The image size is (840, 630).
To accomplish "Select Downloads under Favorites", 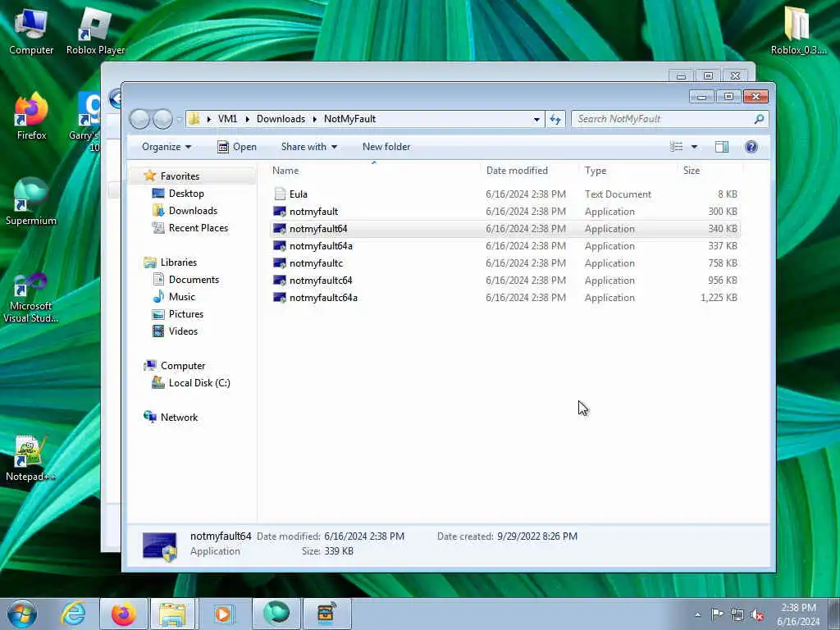I will tap(193, 211).
